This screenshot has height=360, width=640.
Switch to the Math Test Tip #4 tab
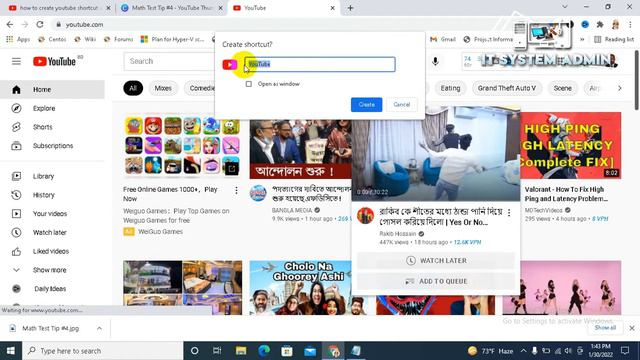pyautogui.click(x=172, y=8)
